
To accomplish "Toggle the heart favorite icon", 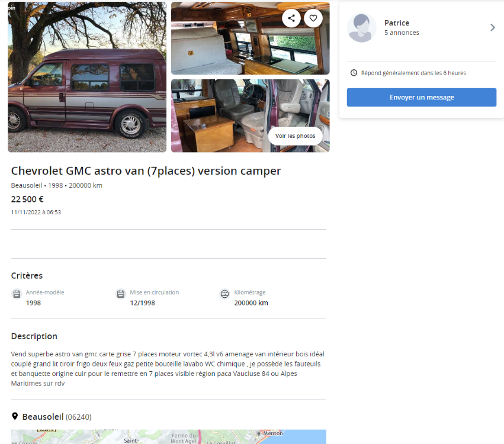I will pos(313,18).
